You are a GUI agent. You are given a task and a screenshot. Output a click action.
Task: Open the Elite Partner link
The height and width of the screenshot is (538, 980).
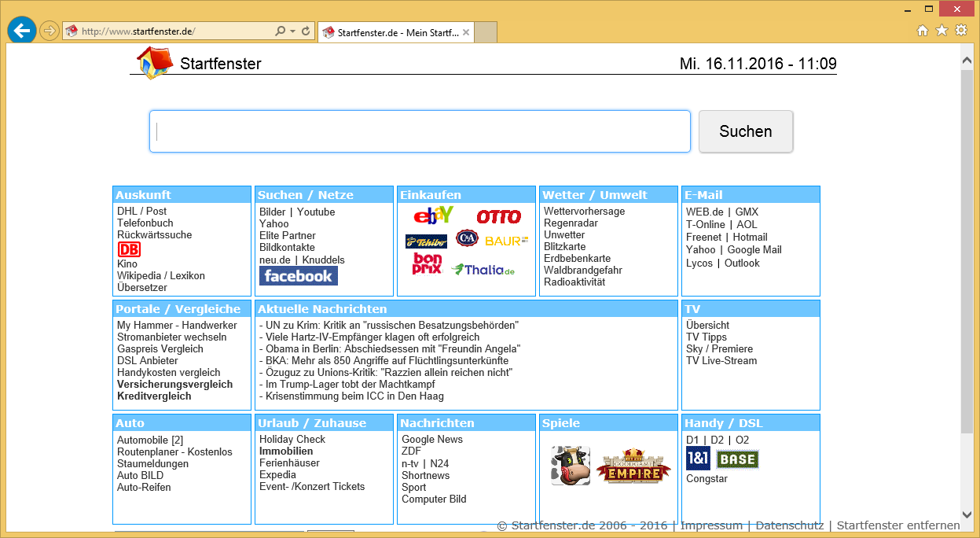coord(288,235)
